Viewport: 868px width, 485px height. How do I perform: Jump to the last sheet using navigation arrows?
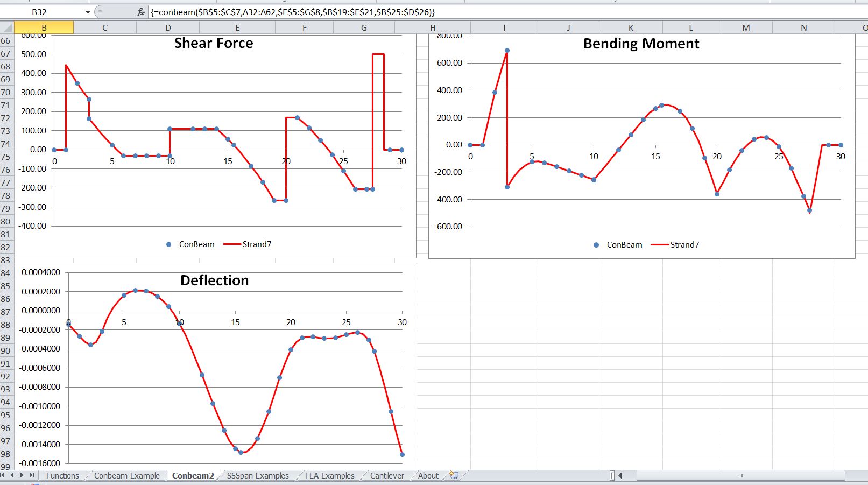pos(31,475)
